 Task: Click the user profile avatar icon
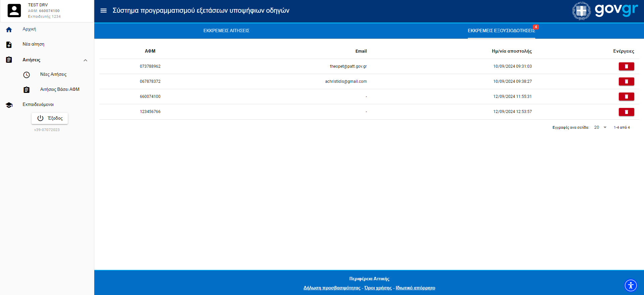(x=14, y=11)
